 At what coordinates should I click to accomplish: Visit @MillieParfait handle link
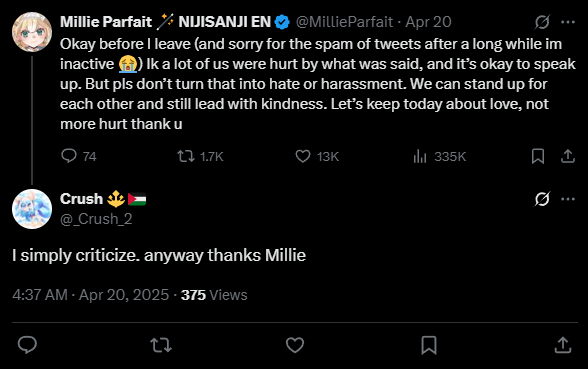(x=344, y=22)
